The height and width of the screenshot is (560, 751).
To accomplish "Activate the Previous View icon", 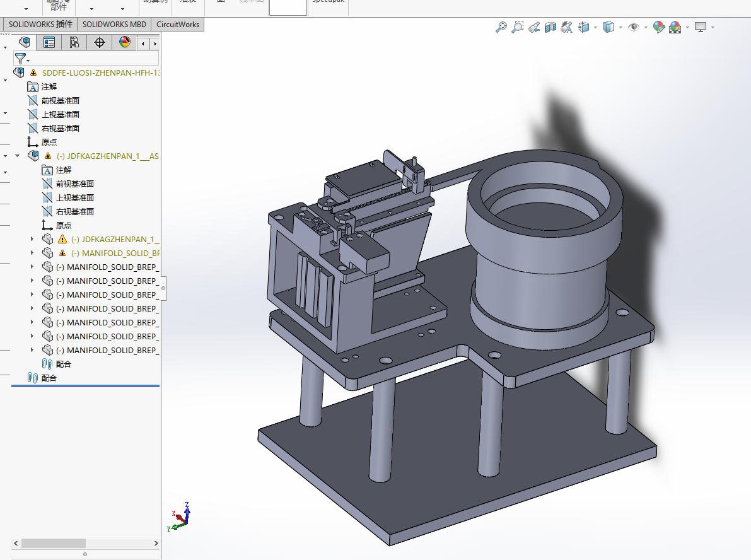I will (534, 27).
